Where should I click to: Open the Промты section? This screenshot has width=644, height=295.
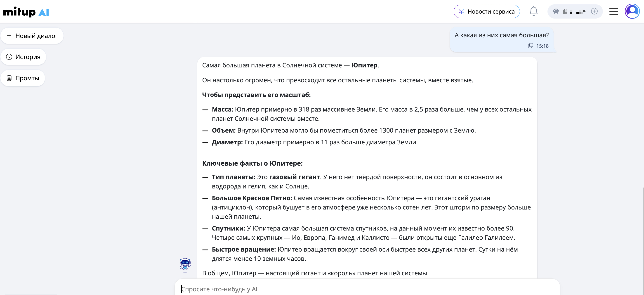(x=23, y=78)
